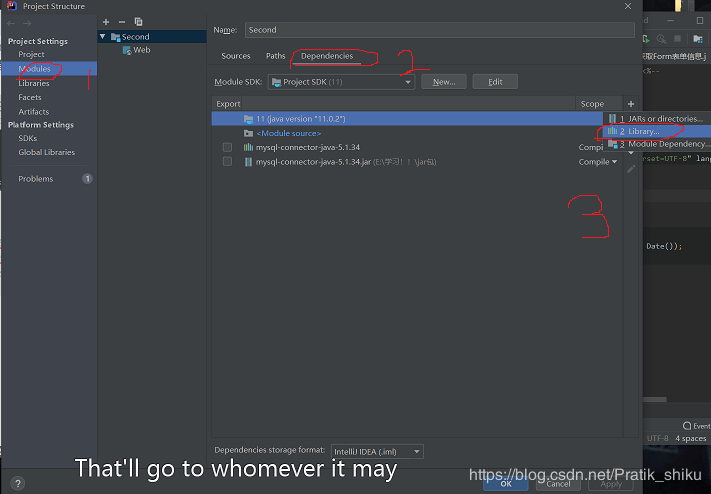Choose JARs or directories menu item

[x=657, y=118]
